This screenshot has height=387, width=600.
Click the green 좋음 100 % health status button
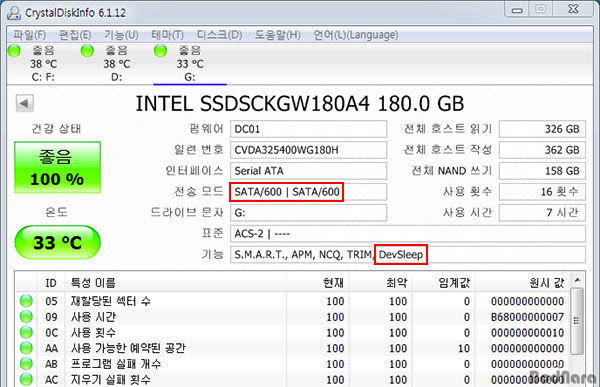(x=57, y=167)
